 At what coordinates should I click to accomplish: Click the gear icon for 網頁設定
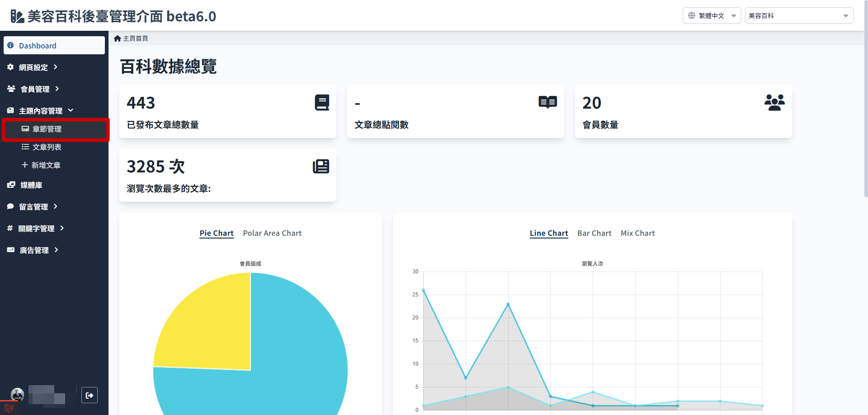click(x=10, y=67)
